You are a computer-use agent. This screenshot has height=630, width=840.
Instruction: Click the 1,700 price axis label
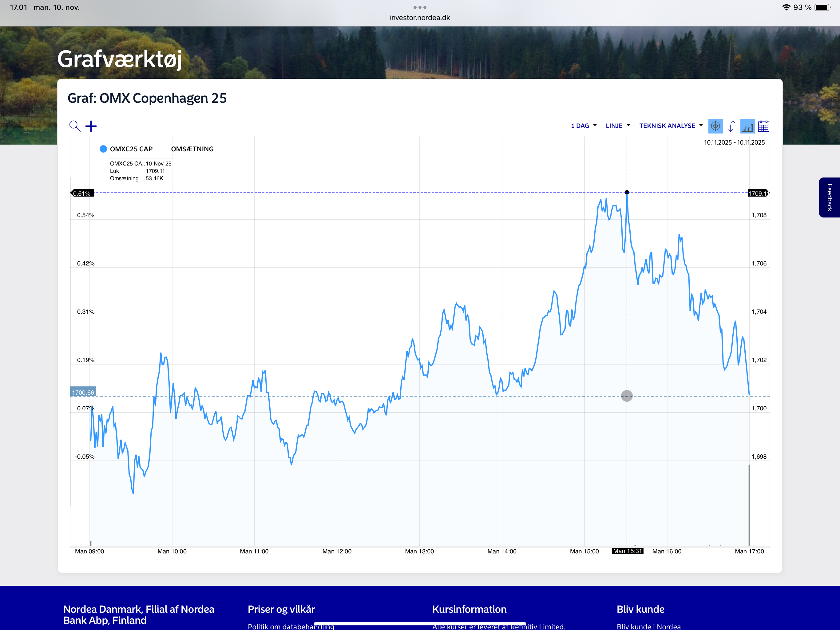click(759, 408)
